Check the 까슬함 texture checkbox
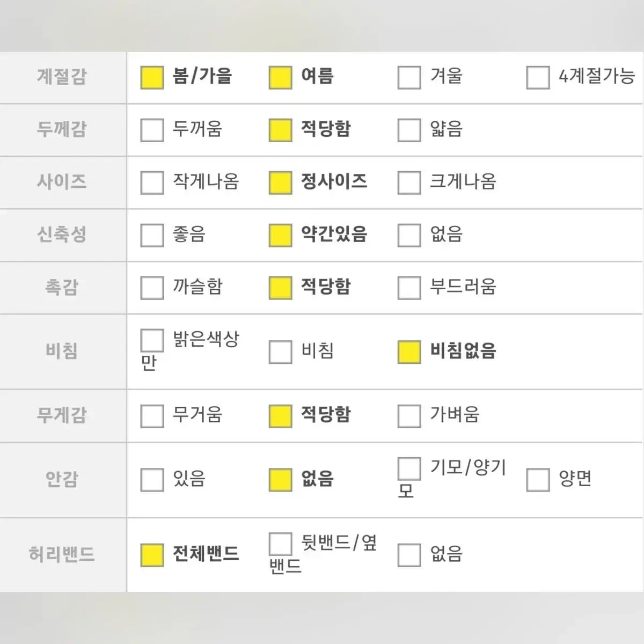Image resolution: width=644 pixels, height=644 pixels. coord(152,288)
